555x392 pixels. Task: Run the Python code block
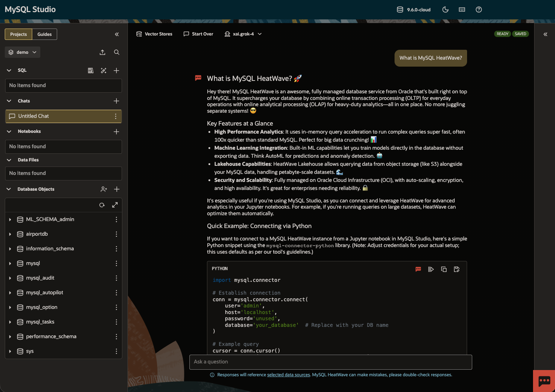tap(431, 269)
